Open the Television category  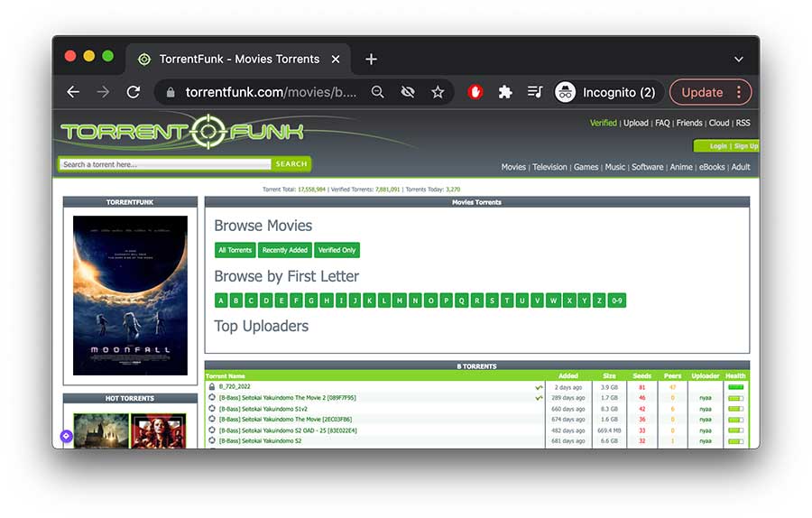point(549,167)
